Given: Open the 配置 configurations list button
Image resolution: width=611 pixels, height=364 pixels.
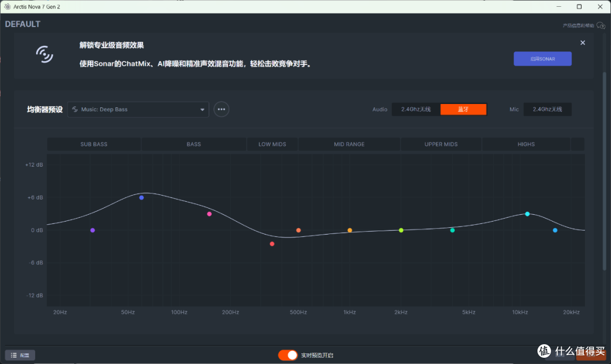Looking at the screenshot, I should (x=20, y=355).
